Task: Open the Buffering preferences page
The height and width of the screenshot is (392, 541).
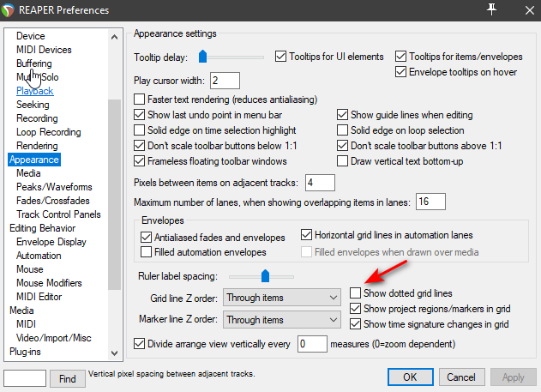Action: click(34, 63)
